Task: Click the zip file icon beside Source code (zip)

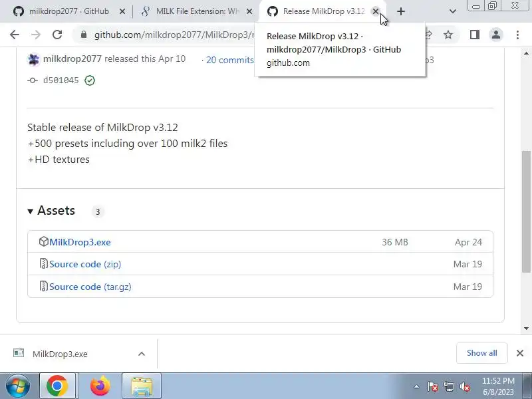Action: coord(44,263)
